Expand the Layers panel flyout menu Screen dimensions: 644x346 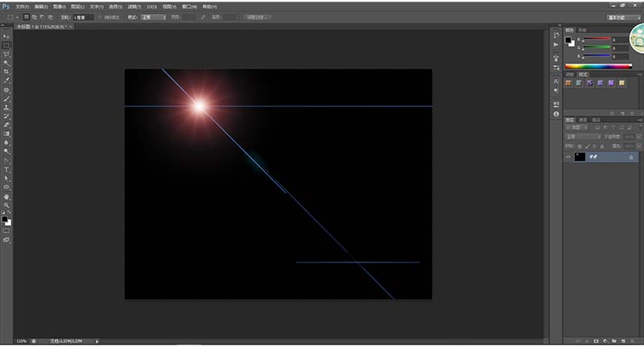coord(640,120)
